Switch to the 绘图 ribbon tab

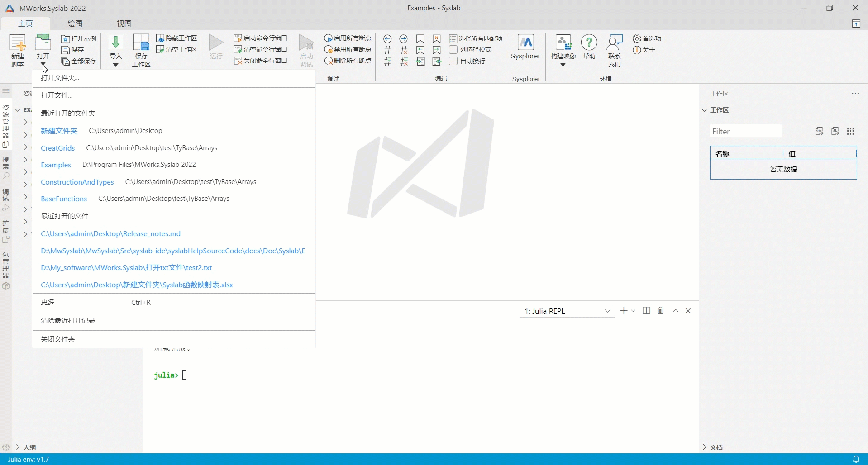pos(75,24)
